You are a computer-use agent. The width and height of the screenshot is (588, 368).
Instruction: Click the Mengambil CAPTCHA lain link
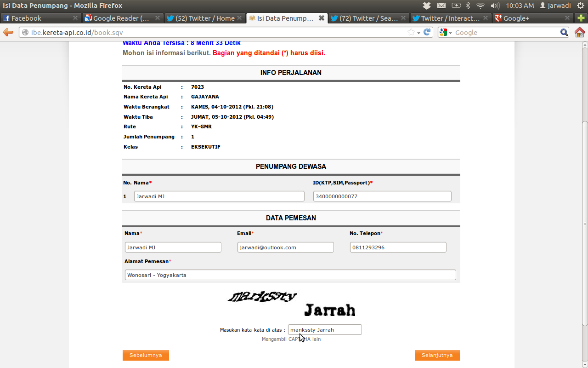click(291, 339)
